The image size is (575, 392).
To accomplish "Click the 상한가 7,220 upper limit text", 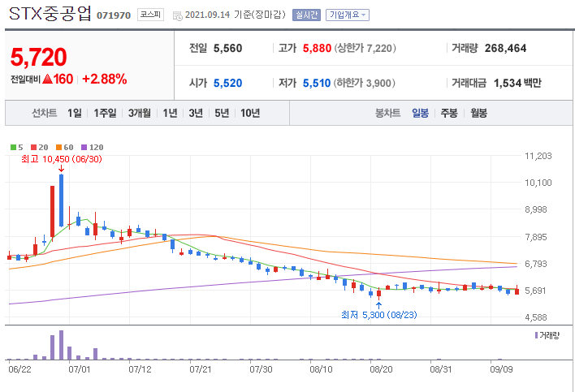I will tap(365, 48).
